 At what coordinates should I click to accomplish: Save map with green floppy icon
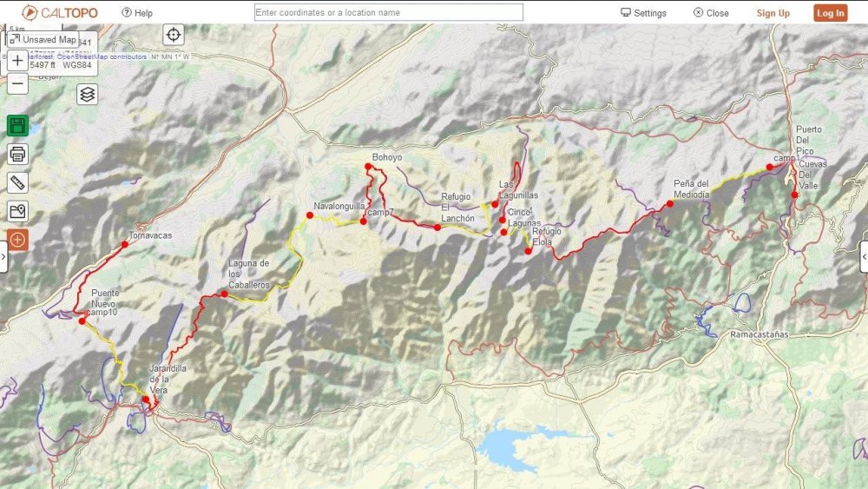click(17, 126)
